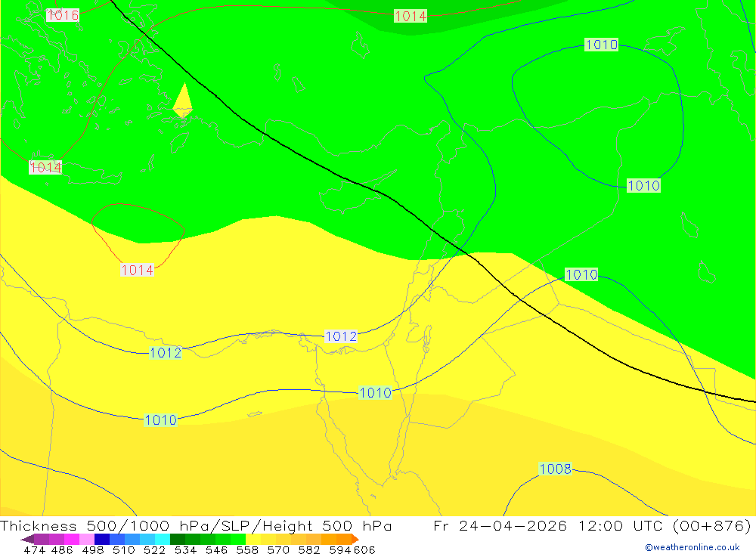The height and width of the screenshot is (554, 756).
Task: Click the legend value 582
Action: pyautogui.click(x=309, y=549)
